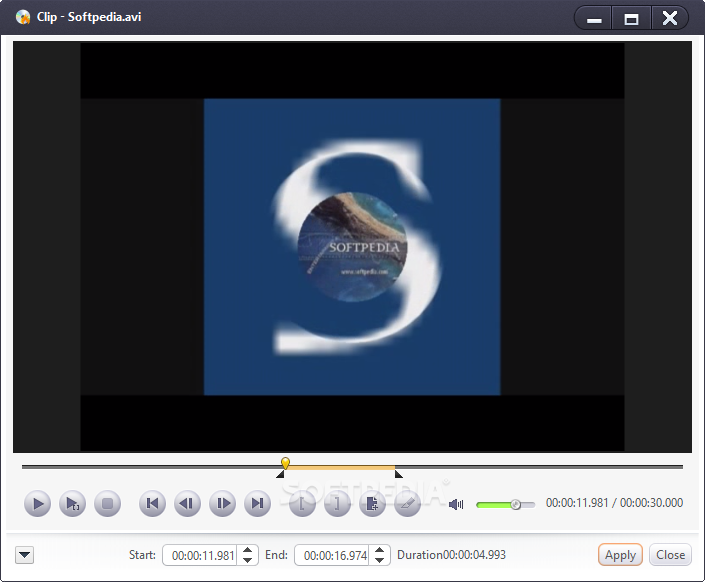Close the window with X
Viewport: 705px width, 582px height.
[669, 18]
